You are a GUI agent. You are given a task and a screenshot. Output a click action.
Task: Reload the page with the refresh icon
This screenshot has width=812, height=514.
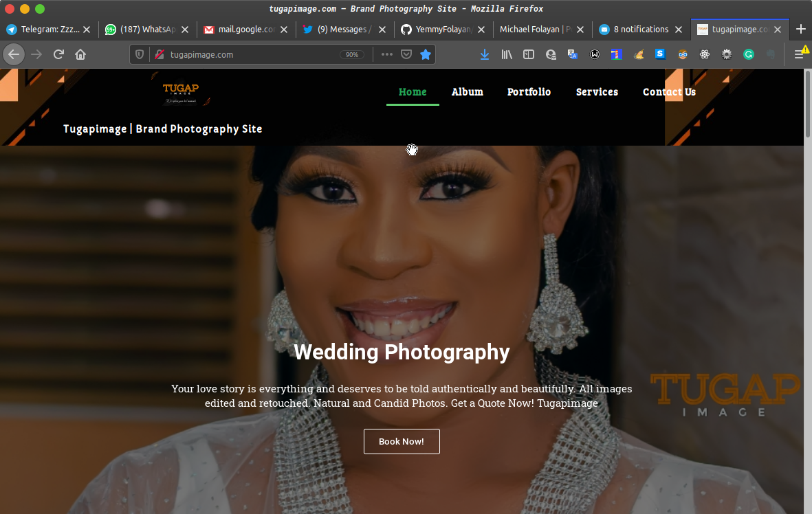pos(59,54)
